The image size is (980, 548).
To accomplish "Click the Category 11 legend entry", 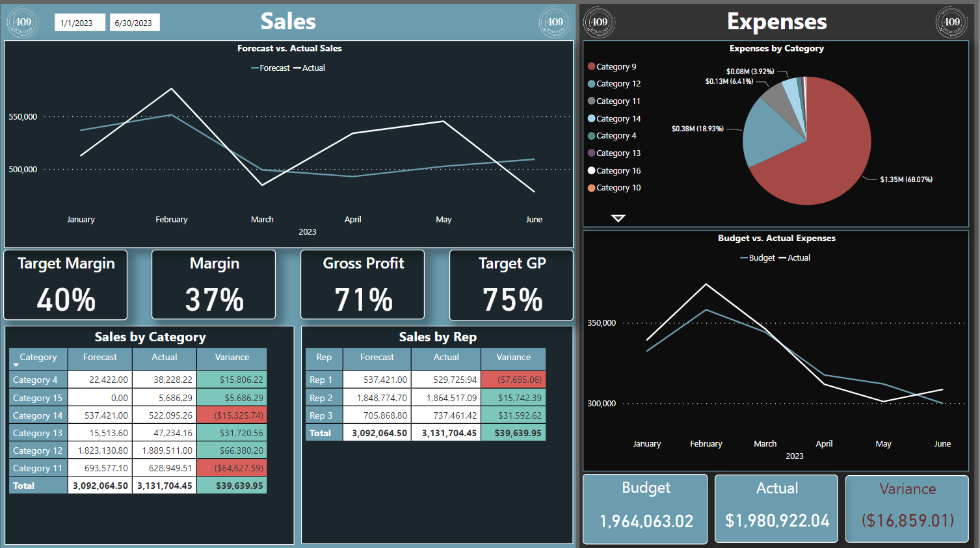I will [614, 101].
